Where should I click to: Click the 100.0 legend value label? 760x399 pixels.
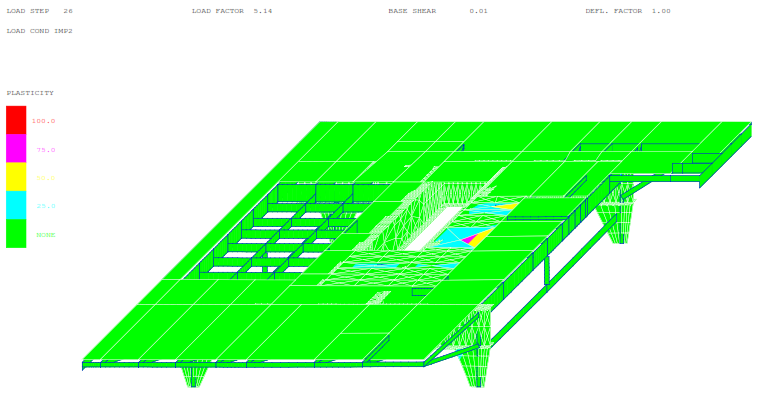pyautogui.click(x=44, y=121)
